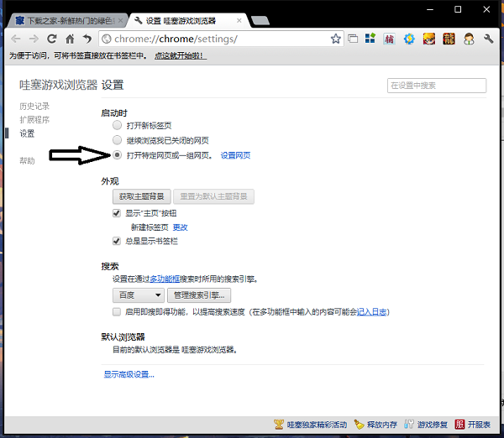Click 哇塞独家精彩活动 trophy in status bar
This screenshot has width=504, height=438.
[280, 425]
